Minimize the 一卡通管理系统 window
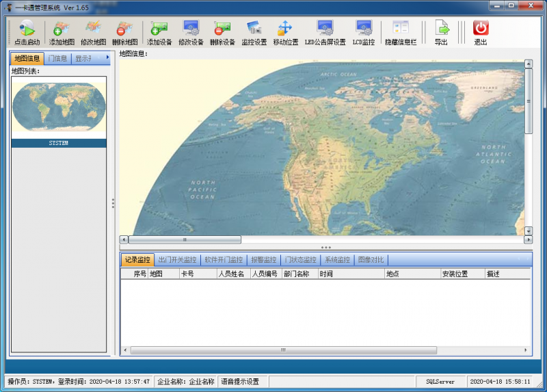The height and width of the screenshot is (392, 547). coord(497,5)
